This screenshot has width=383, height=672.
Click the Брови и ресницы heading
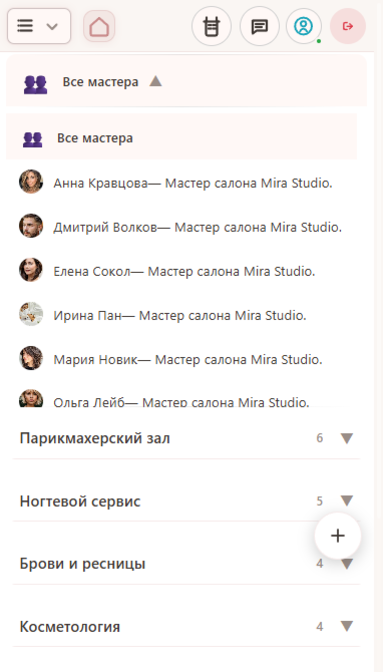tap(83, 564)
